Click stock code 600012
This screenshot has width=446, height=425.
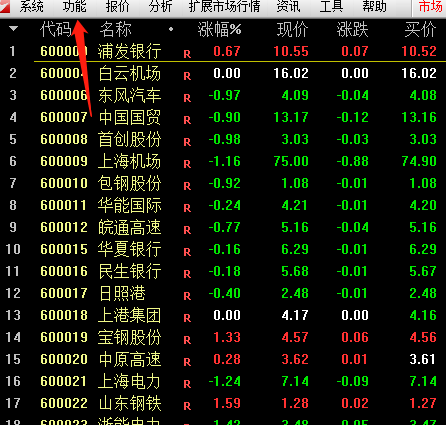[64, 227]
